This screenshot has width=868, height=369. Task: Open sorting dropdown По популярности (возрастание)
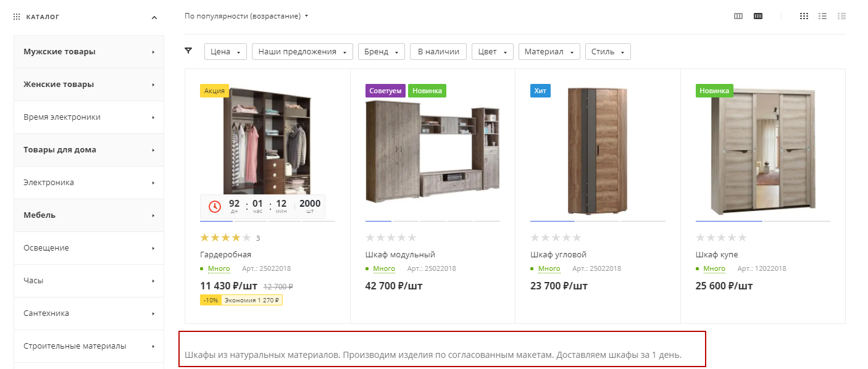coord(246,16)
